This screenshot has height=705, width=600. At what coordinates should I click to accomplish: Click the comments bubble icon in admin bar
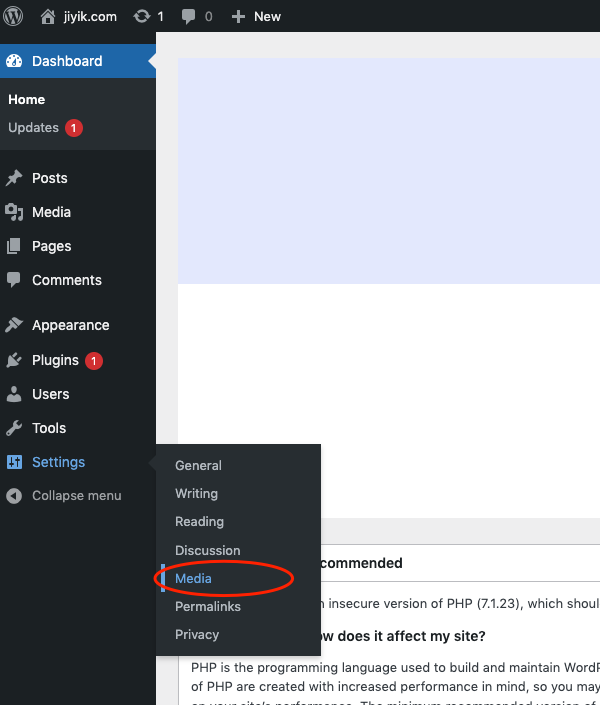point(188,17)
